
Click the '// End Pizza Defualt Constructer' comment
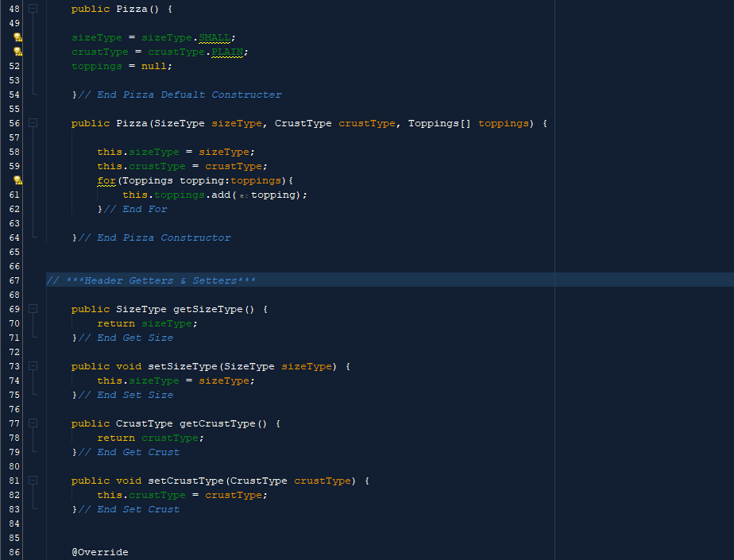click(180, 95)
